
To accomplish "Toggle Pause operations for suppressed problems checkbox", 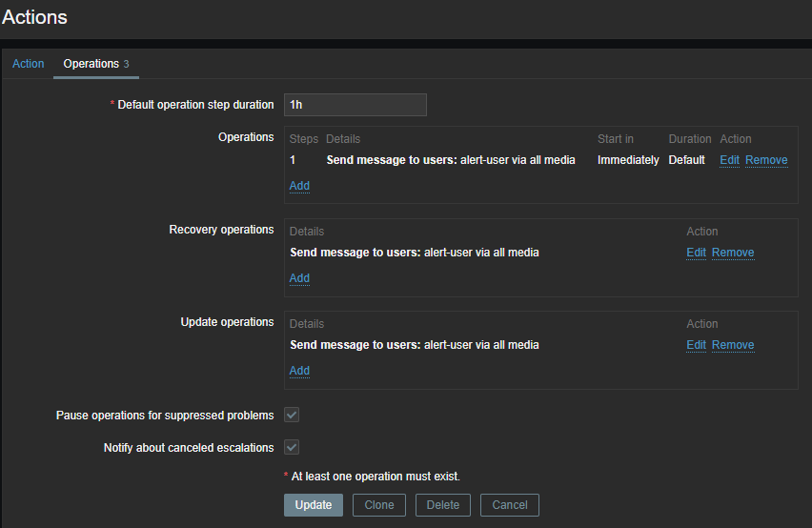I will [x=293, y=416].
